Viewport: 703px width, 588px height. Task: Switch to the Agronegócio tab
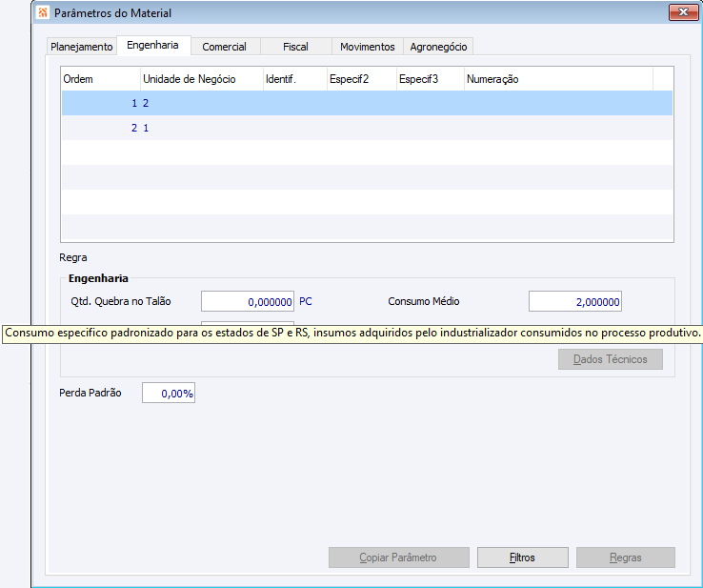(x=438, y=47)
